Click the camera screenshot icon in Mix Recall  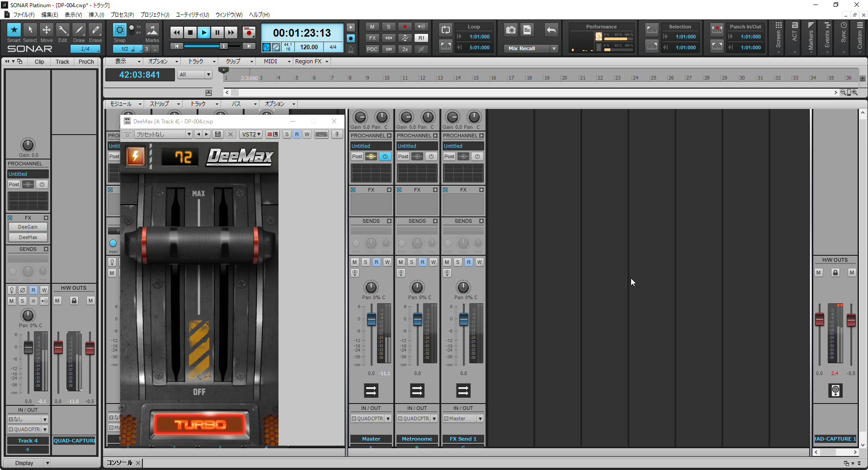(511, 30)
